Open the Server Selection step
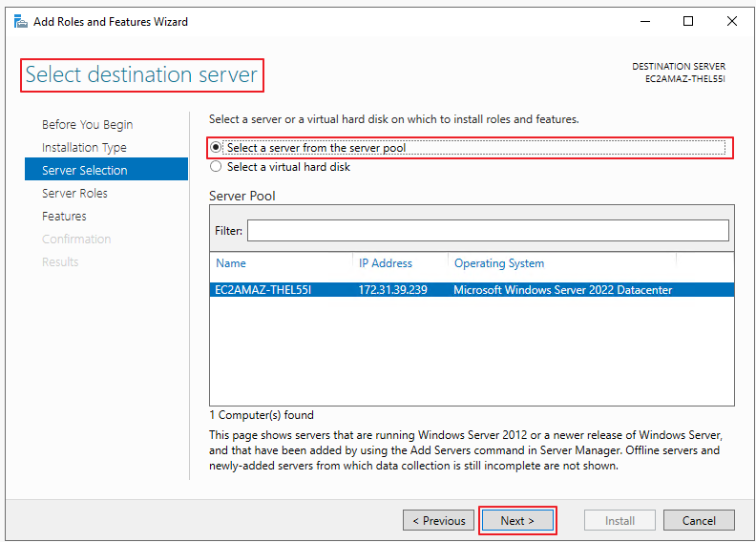 point(106,169)
